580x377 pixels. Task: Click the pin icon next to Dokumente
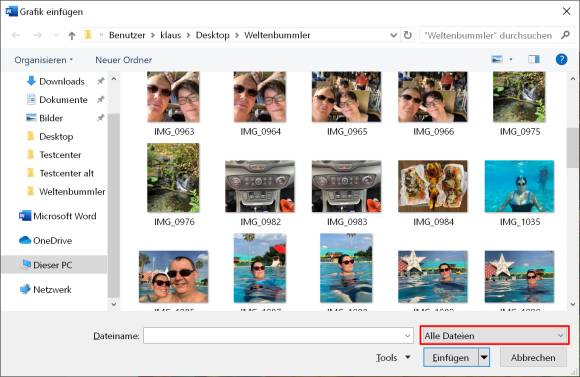[100, 99]
